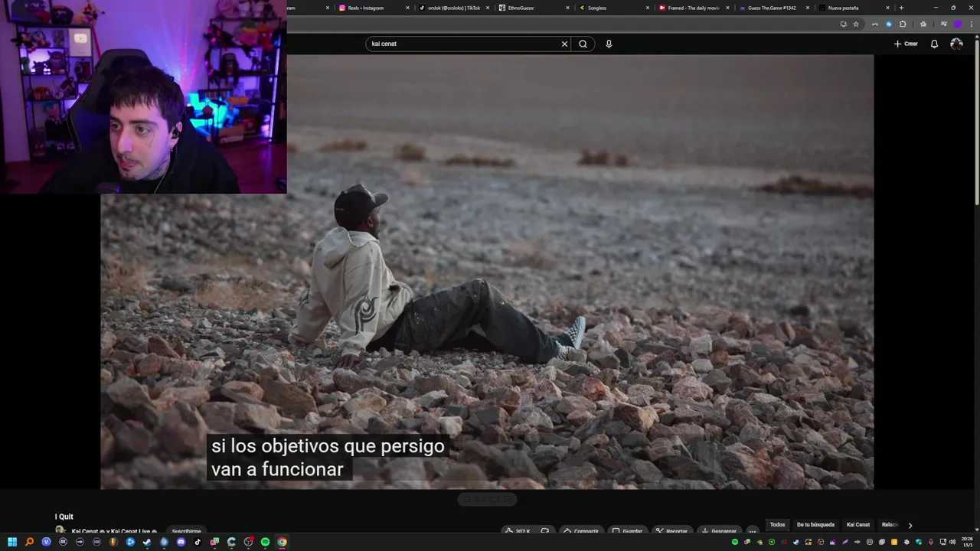Select the De tu búsqueda chip
This screenshot has height=551, width=980.
pyautogui.click(x=815, y=525)
